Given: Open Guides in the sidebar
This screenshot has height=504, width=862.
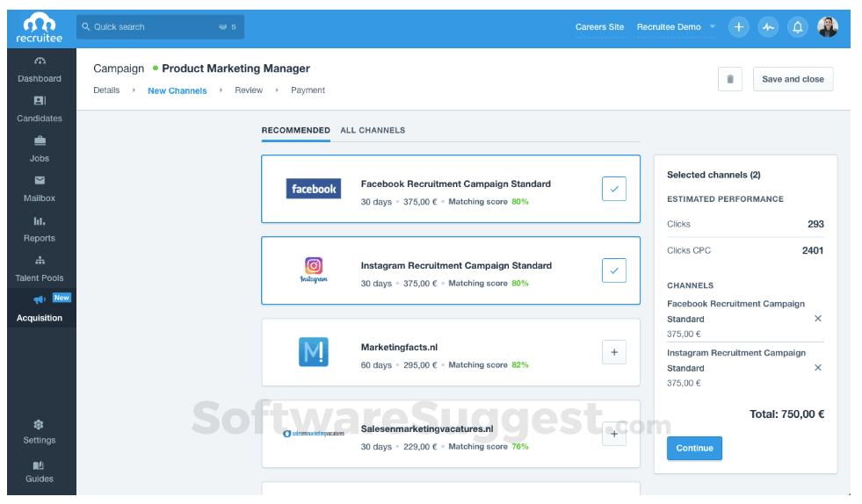Looking at the screenshot, I should point(40,472).
